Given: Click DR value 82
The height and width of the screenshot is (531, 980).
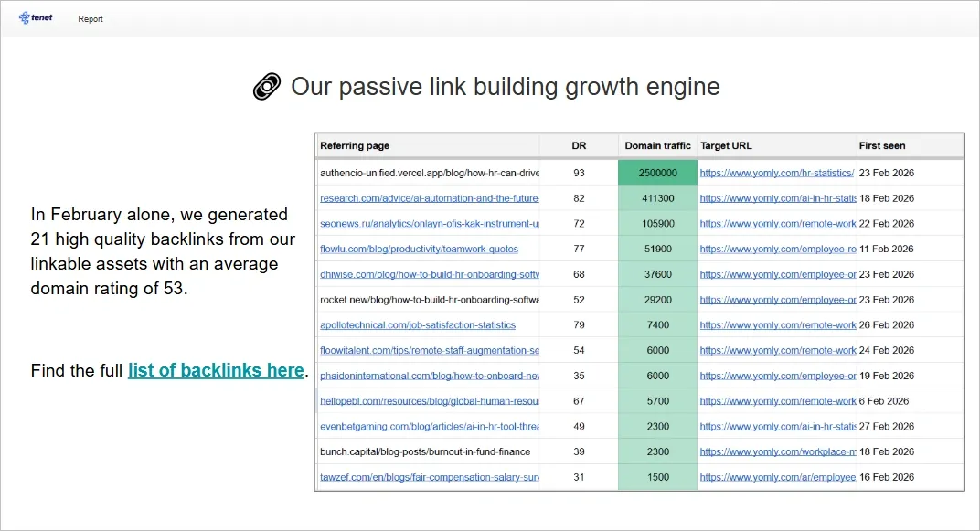Looking at the screenshot, I should click(579, 198).
